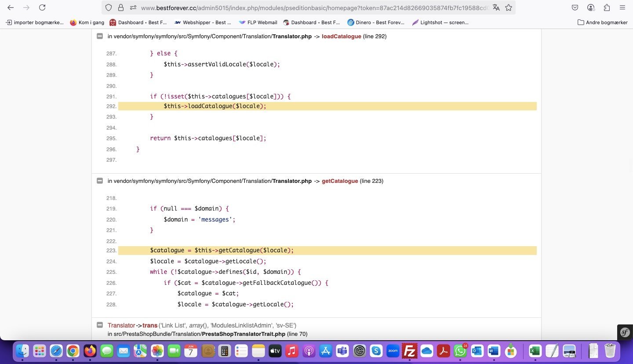Open App Store from the Dock
The image size is (633, 364).
click(326, 351)
